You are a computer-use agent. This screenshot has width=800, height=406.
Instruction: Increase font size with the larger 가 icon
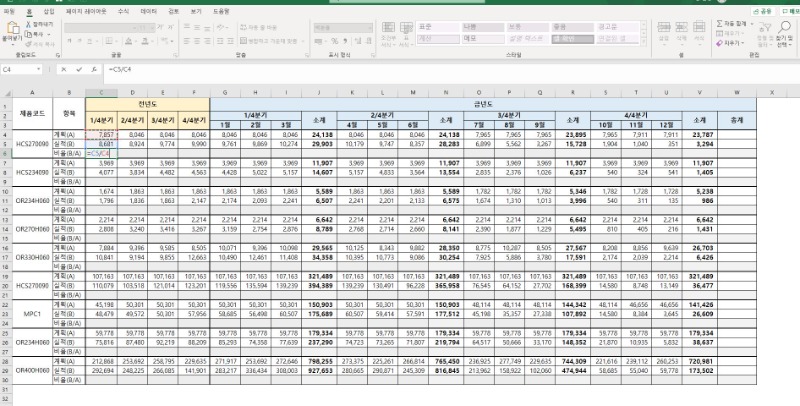click(160, 28)
